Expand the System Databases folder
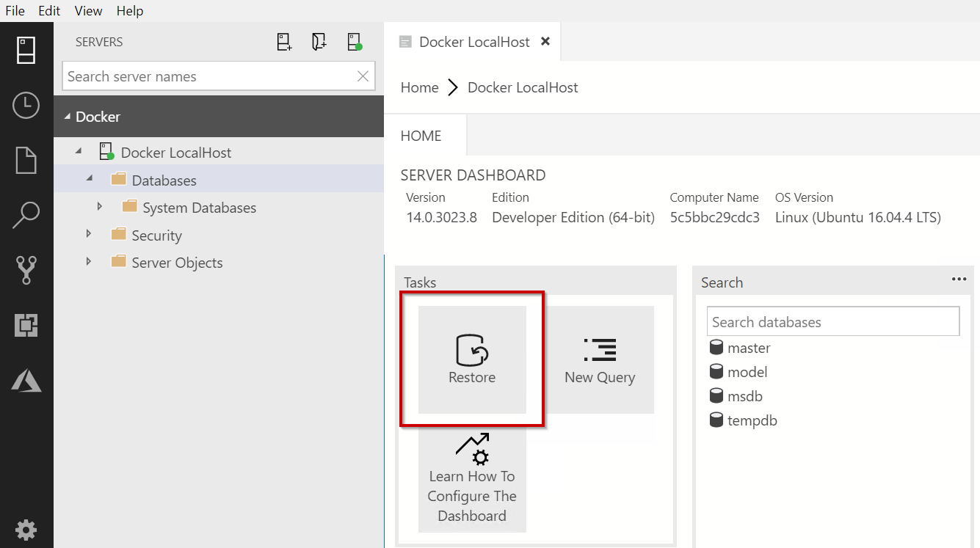Screen dimensions: 980x548 tap(100, 207)
